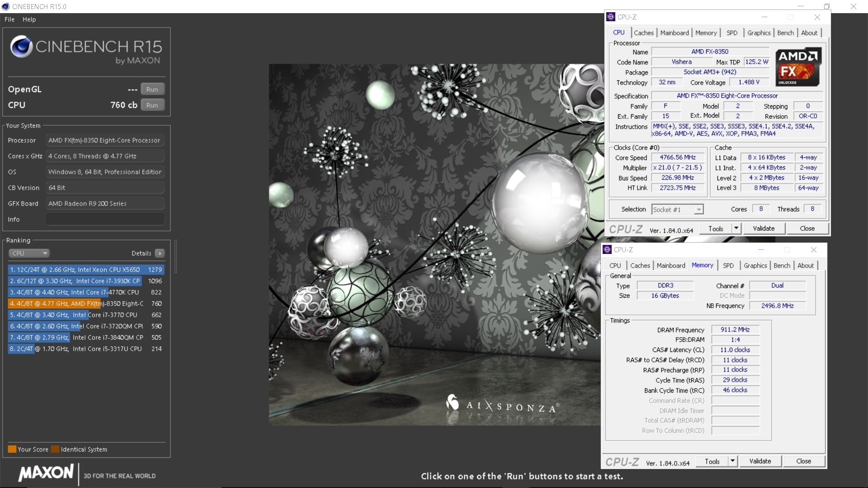Click the CPU score 760 cb value
868x488 pixels.
(x=124, y=105)
